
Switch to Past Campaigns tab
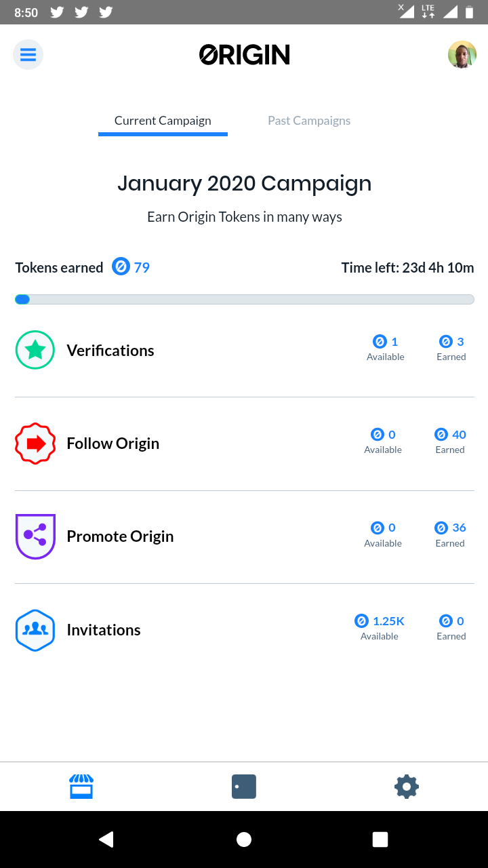(309, 121)
